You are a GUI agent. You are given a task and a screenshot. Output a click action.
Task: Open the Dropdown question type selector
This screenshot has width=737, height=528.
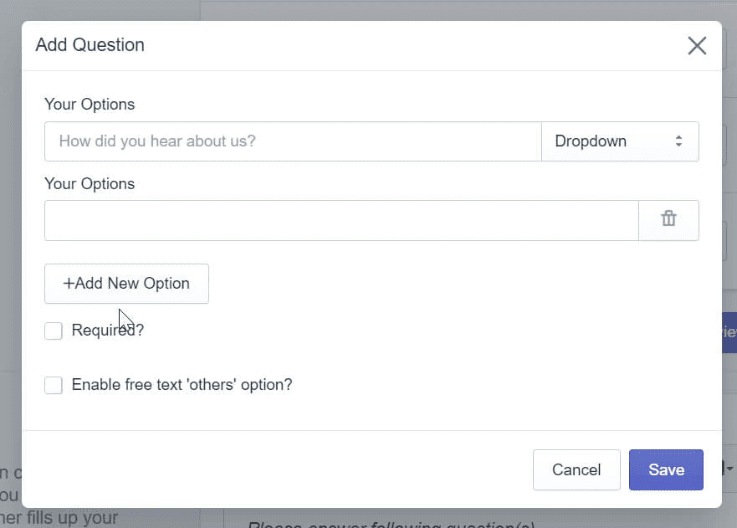619,141
